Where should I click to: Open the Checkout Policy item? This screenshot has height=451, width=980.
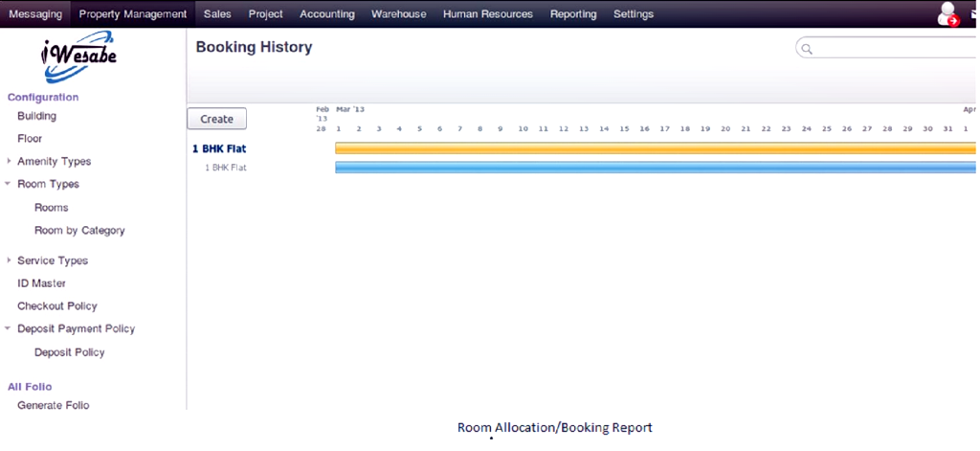pyautogui.click(x=56, y=305)
